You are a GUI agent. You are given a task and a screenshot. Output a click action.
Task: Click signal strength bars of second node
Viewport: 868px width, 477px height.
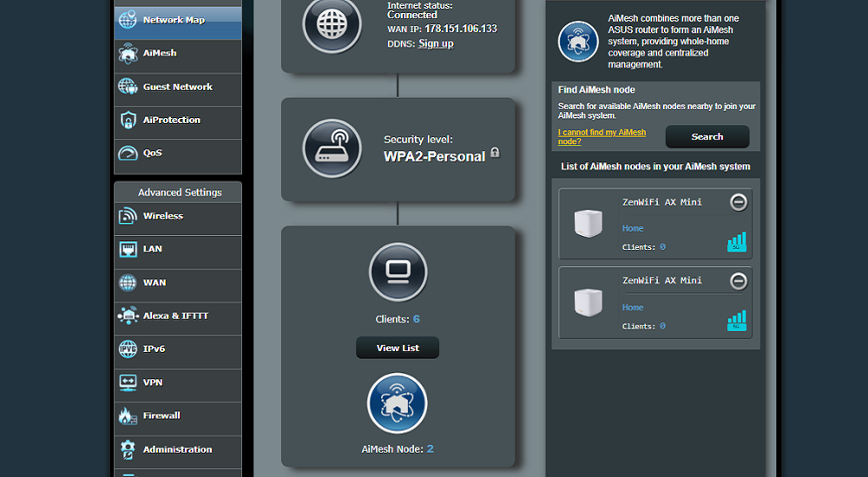(737, 321)
